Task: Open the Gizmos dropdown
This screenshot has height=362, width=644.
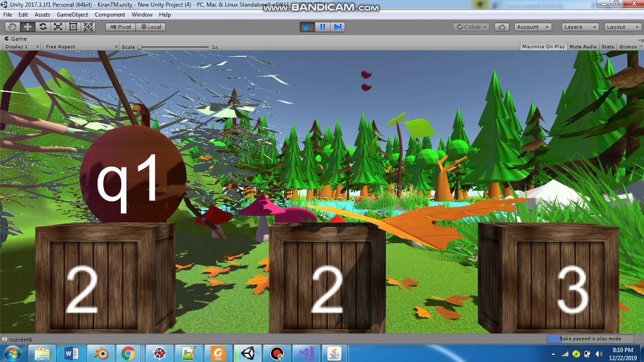Action: 630,47
